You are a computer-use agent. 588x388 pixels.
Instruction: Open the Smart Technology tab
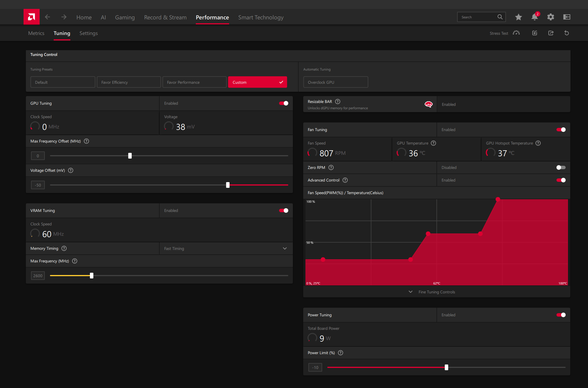[261, 17]
